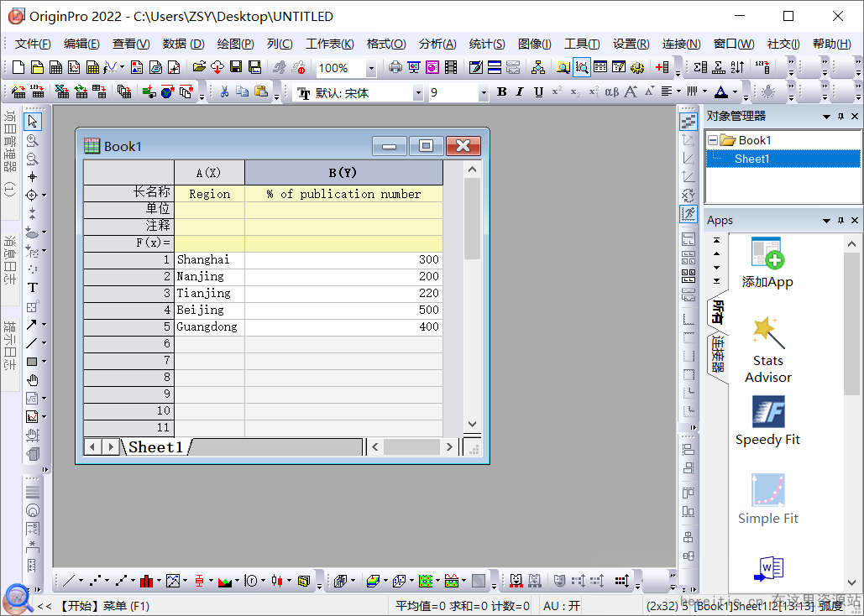Click the print icon
Image resolution: width=864 pixels, height=616 pixels.
tap(395, 67)
